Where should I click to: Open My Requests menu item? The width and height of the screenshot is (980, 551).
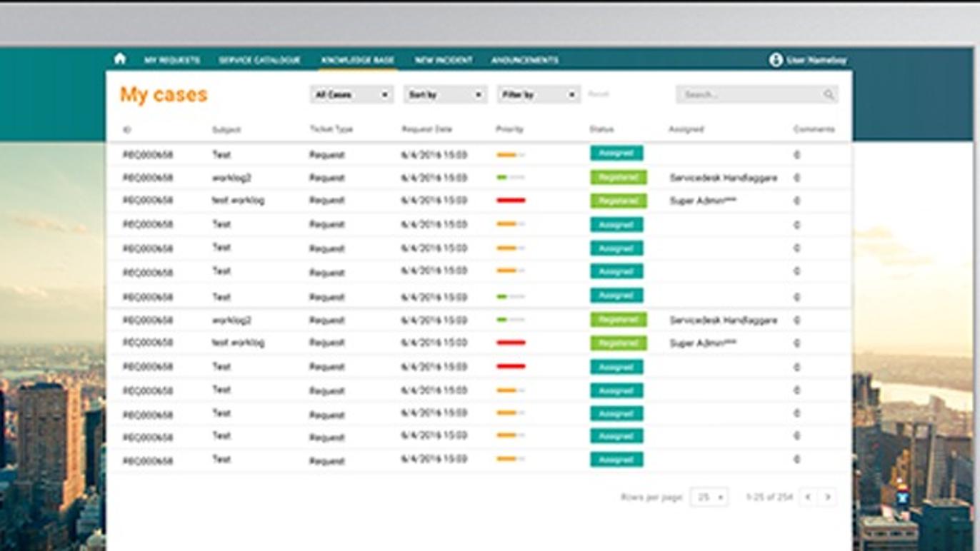172,61
